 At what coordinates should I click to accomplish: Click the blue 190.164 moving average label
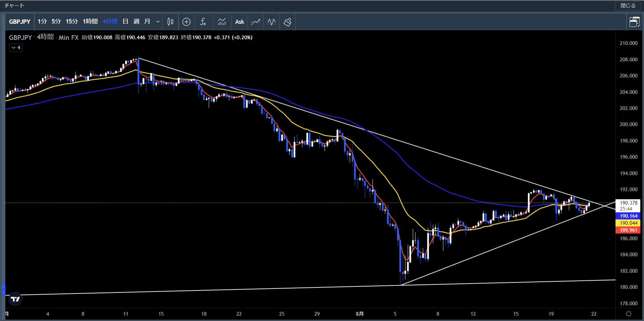coord(628,216)
